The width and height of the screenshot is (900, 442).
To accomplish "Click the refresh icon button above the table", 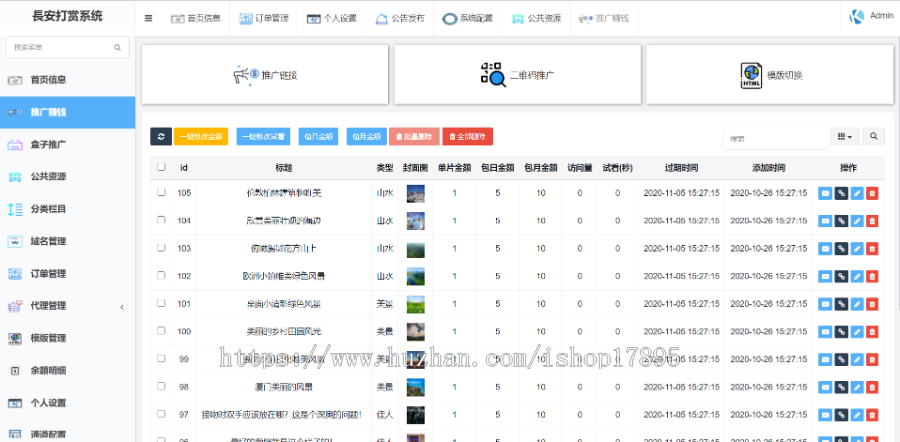I will (160, 136).
